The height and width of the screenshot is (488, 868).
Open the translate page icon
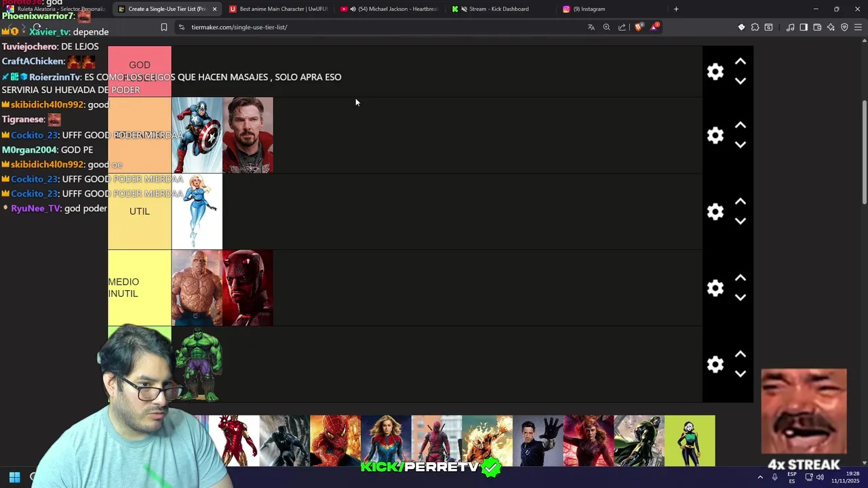pos(591,27)
